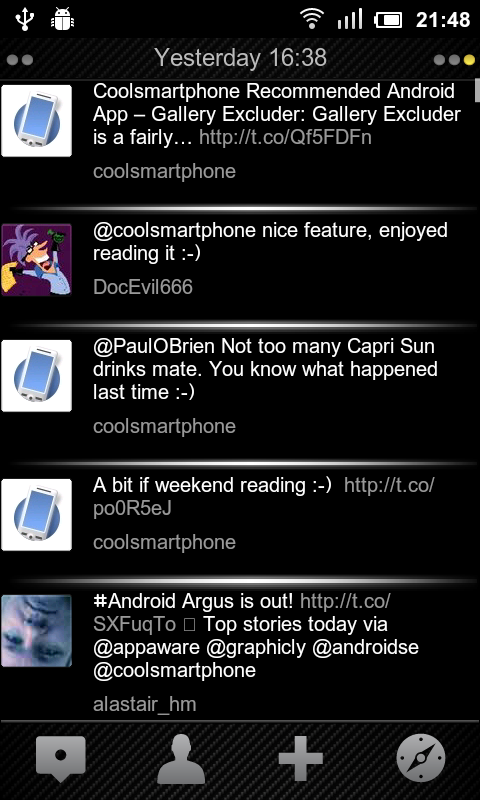This screenshot has width=480, height=800.
Task: Tap the battery indicator icon
Action: [x=388, y=20]
